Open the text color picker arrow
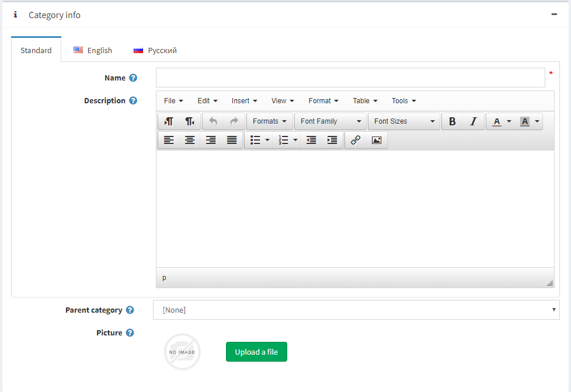 point(509,121)
